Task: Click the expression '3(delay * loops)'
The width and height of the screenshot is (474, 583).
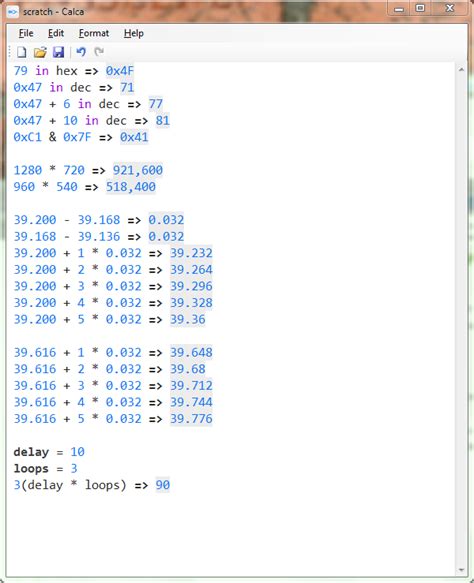Action: point(70,485)
